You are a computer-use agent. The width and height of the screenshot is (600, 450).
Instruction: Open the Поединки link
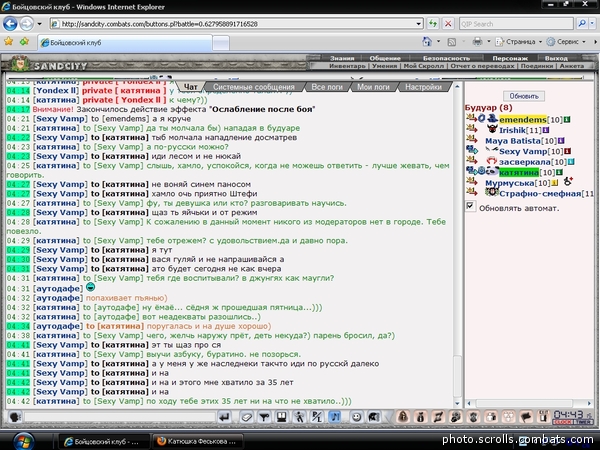point(536,66)
